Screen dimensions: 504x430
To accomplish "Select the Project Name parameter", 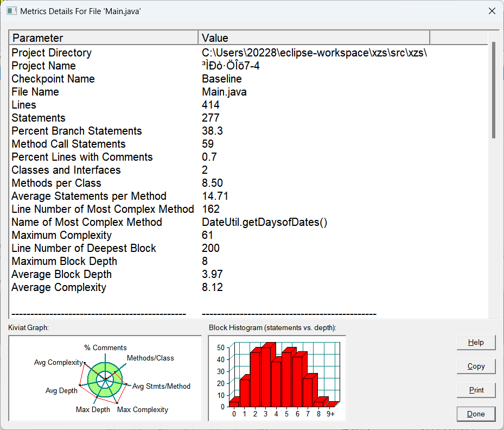I will coord(44,66).
